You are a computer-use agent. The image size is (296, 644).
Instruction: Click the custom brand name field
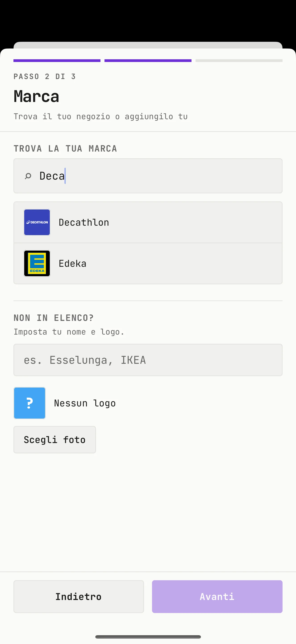tap(148, 360)
